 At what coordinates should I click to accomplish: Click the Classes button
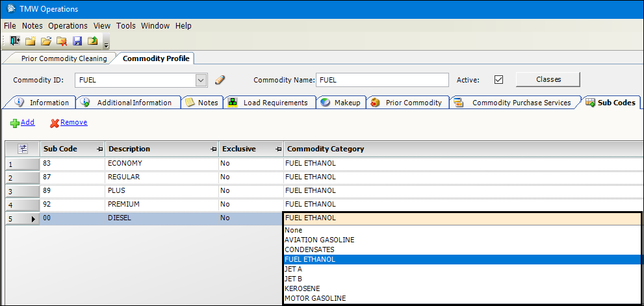point(548,79)
